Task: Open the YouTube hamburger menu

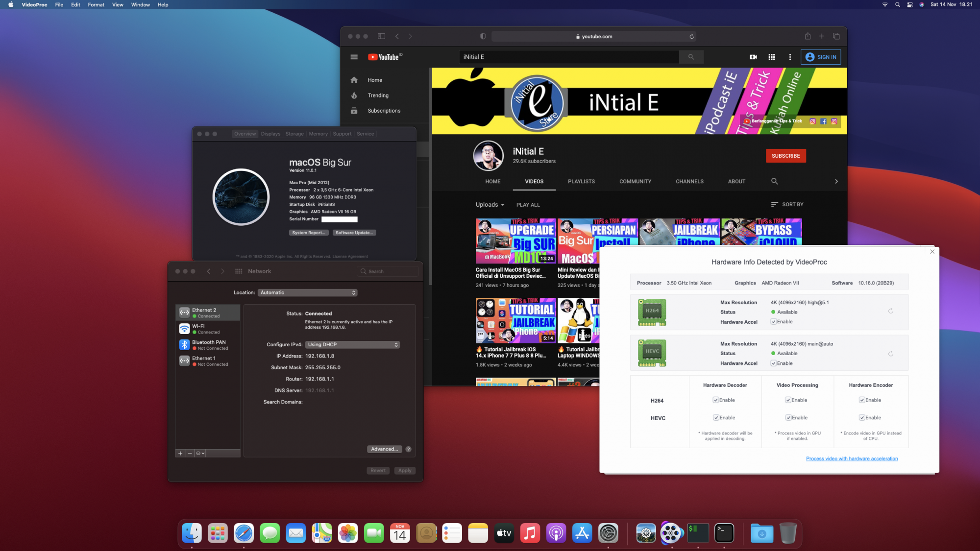Action: [x=354, y=57]
